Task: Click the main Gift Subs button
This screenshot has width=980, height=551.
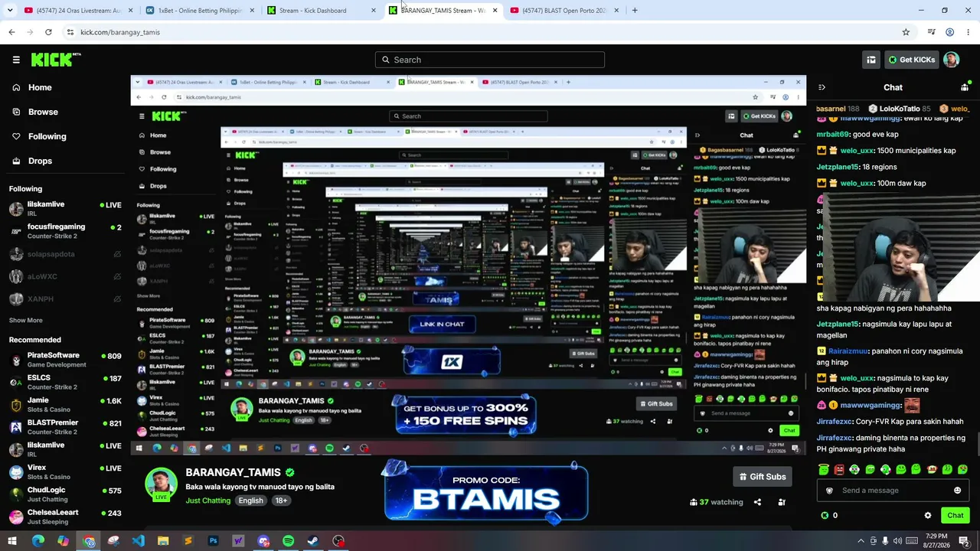Action: point(762,477)
